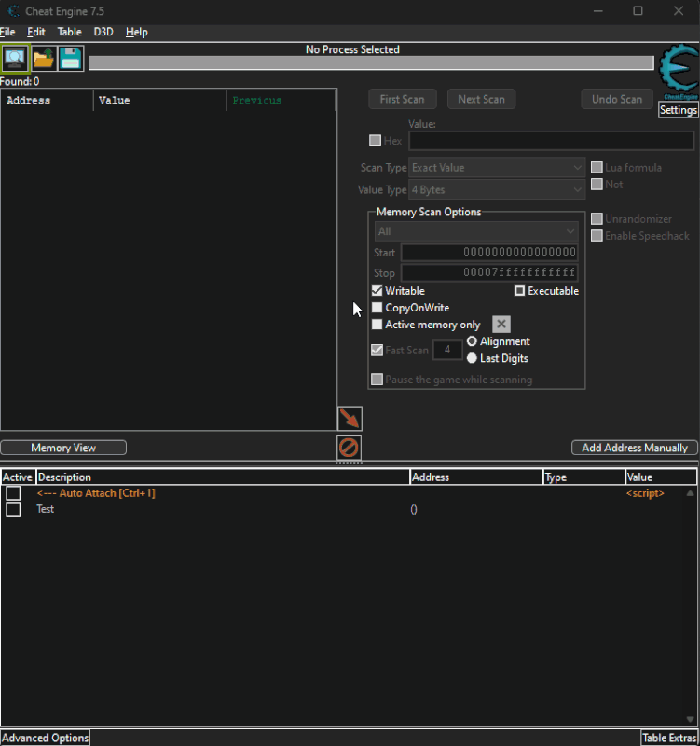This screenshot has width=700, height=746.
Task: Open Memory View
Action: coord(63,448)
